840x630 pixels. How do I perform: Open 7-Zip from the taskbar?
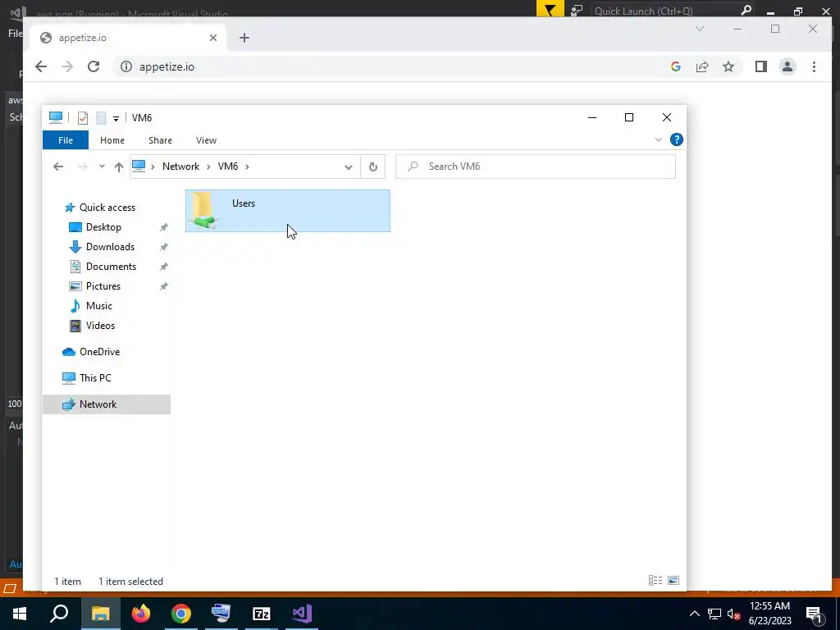coord(262,614)
